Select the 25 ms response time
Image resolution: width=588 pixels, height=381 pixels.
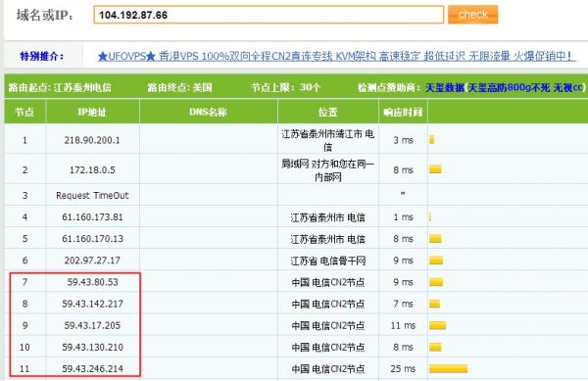point(403,369)
